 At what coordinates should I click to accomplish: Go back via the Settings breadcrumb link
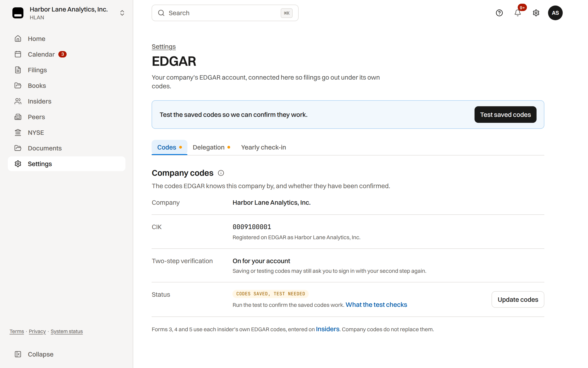(x=164, y=46)
